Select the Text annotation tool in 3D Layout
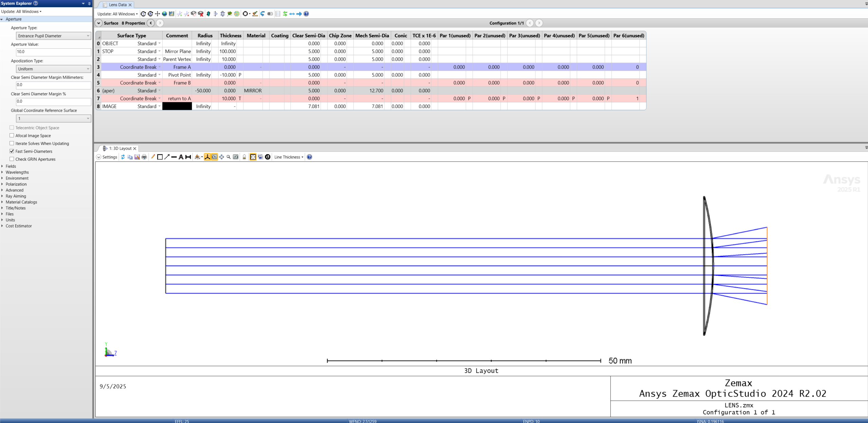Screen dimensions: 868x423 [x=181, y=157]
